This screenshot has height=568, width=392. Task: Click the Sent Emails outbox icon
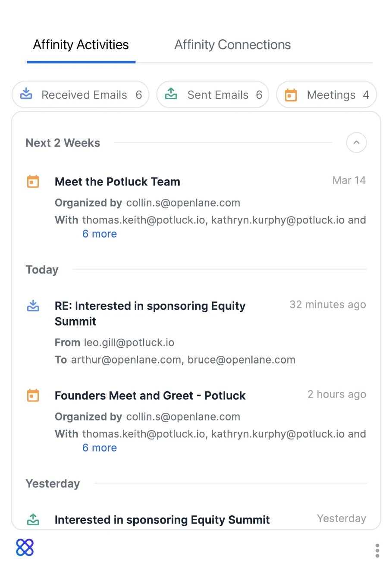pyautogui.click(x=171, y=94)
